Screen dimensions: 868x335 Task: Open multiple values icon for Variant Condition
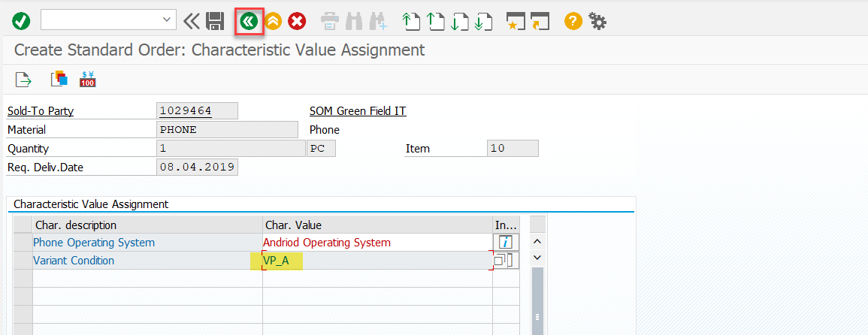click(506, 260)
